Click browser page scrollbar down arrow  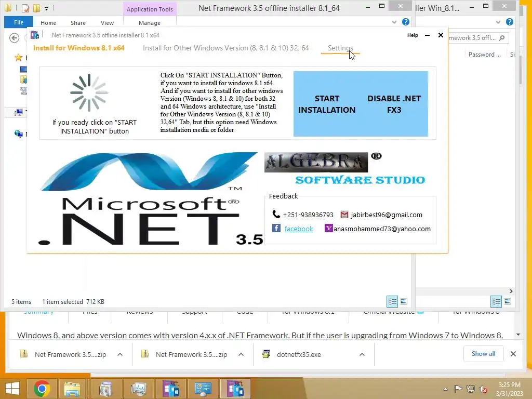(x=518, y=335)
